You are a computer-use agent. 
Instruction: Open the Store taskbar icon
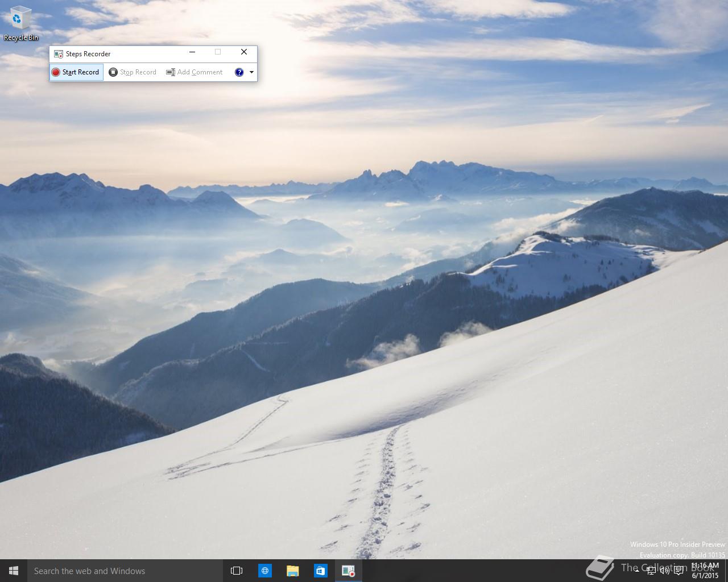321,571
